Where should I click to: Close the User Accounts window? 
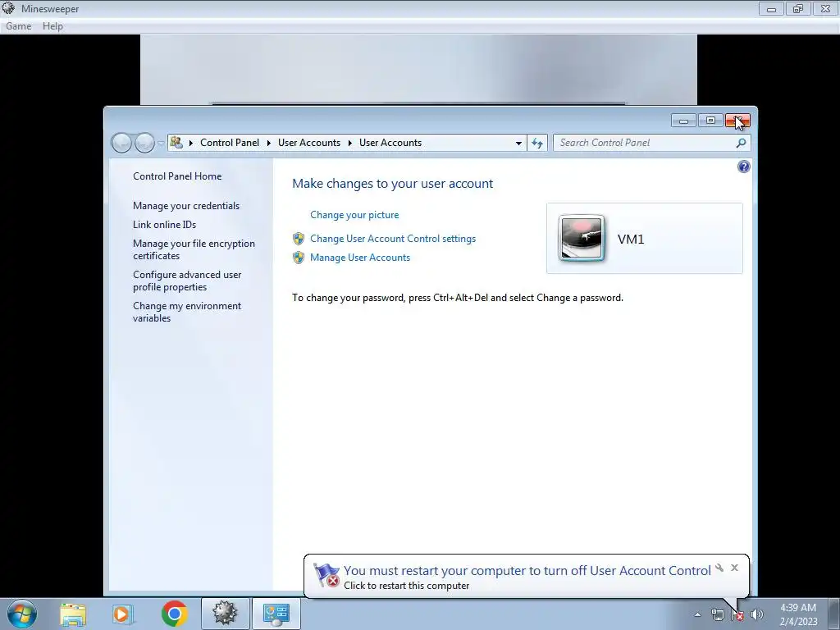(737, 121)
